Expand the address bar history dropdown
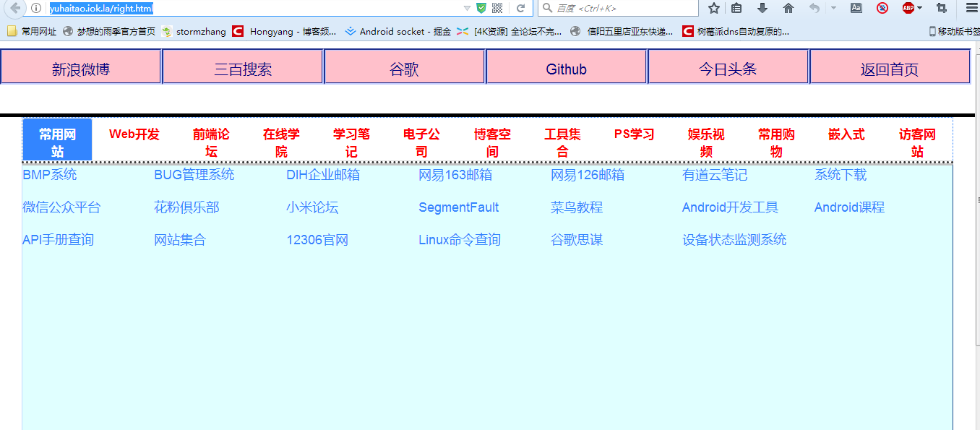 467,8
